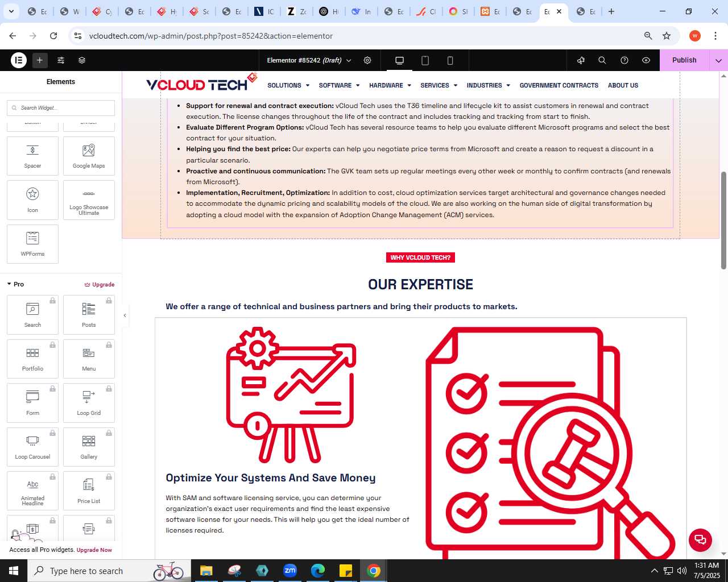Expand the Publish options arrow
The width and height of the screenshot is (728, 582).
[718, 60]
